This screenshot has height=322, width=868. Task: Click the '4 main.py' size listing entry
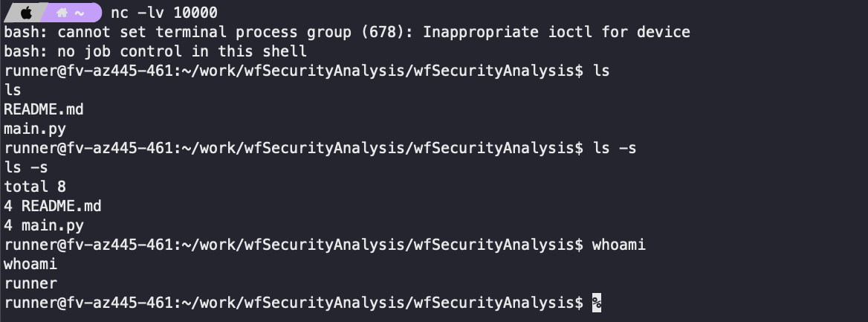pyautogui.click(x=43, y=225)
